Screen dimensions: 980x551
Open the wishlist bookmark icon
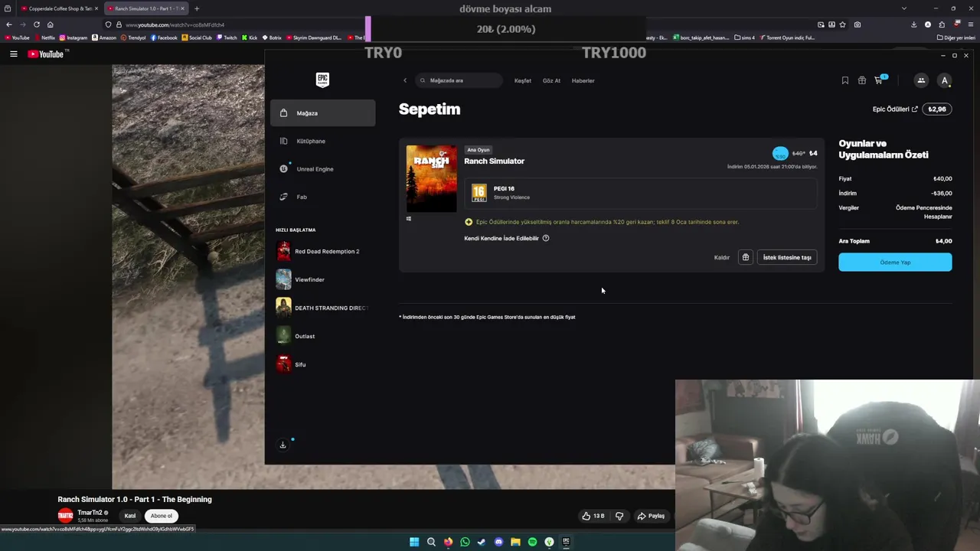(845, 80)
